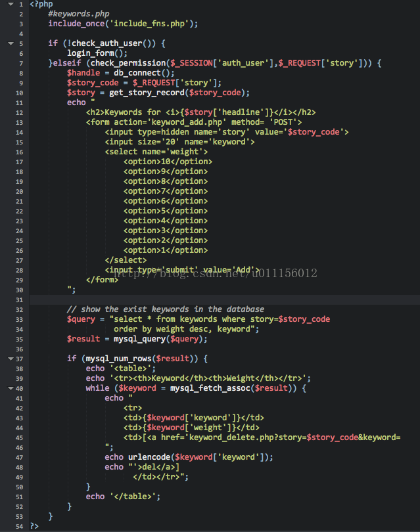Click line number 12 in the gutter

[19, 113]
